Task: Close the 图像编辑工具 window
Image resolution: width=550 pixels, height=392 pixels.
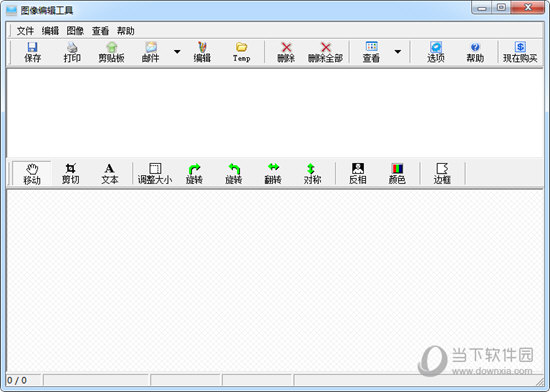Action: click(528, 8)
